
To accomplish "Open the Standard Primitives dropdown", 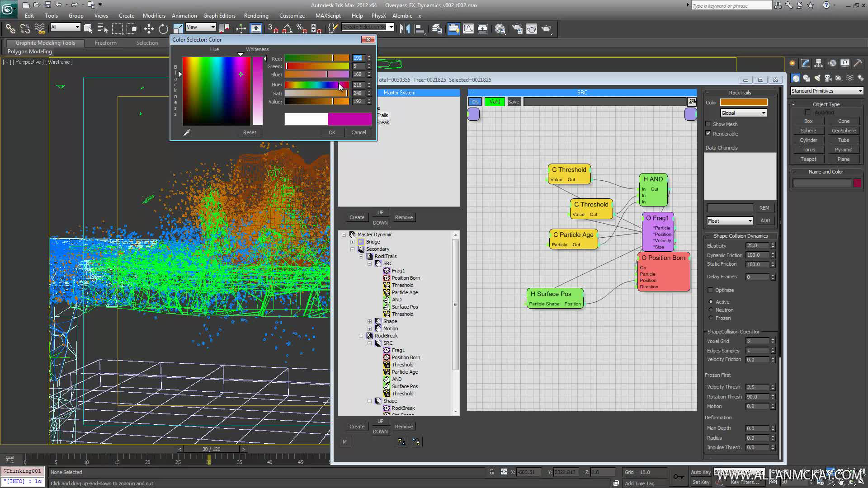I will click(826, 91).
